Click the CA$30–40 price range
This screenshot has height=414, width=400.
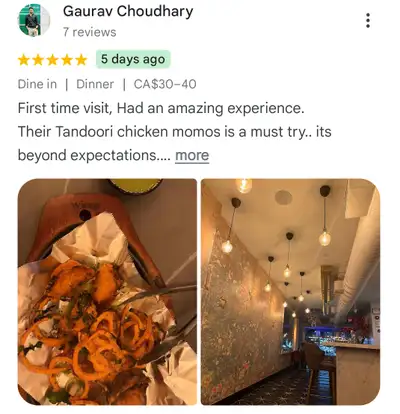click(x=165, y=84)
